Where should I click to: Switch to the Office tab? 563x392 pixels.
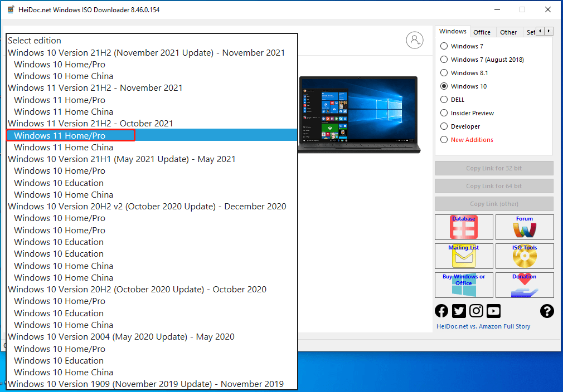pos(483,32)
